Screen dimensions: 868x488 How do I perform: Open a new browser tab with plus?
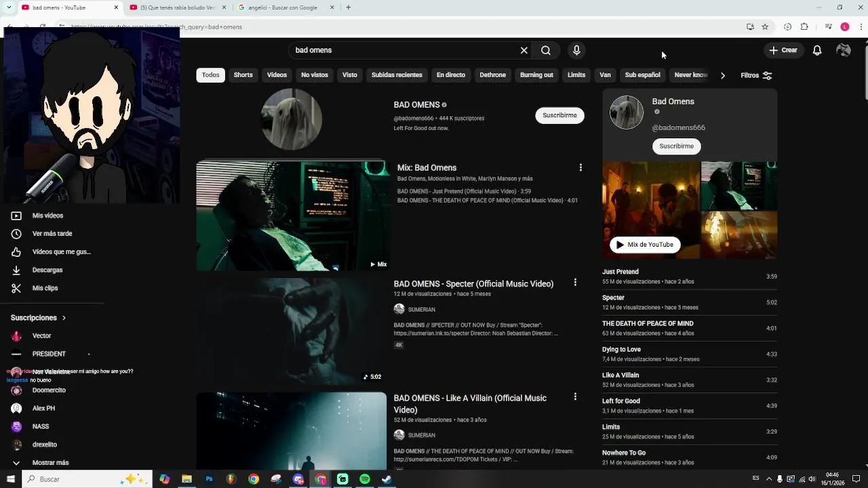pos(349,7)
